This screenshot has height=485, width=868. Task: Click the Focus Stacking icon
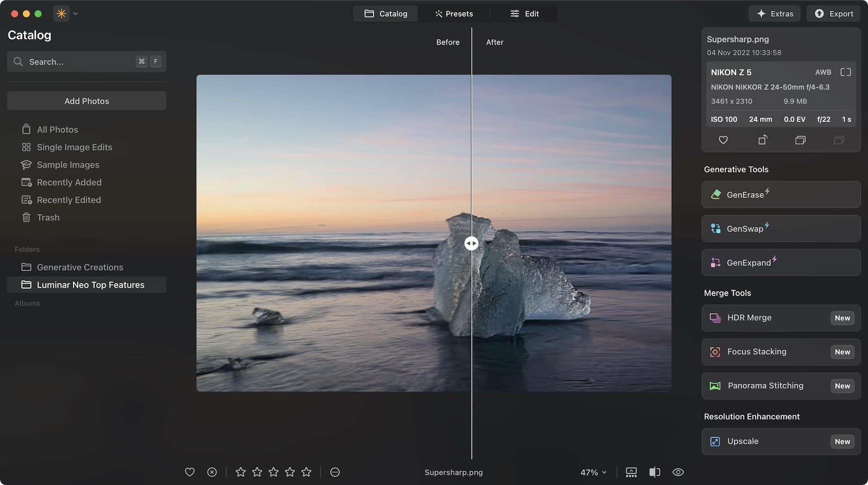[x=715, y=352]
